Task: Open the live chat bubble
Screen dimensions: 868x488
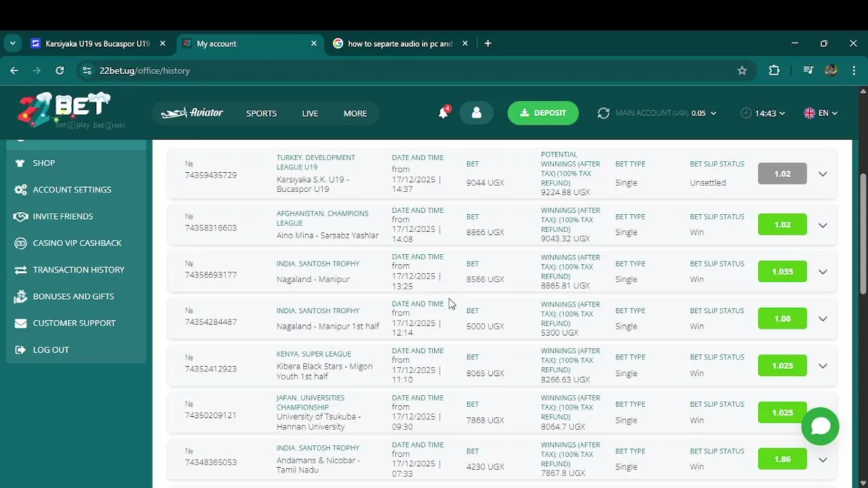Action: [821, 426]
